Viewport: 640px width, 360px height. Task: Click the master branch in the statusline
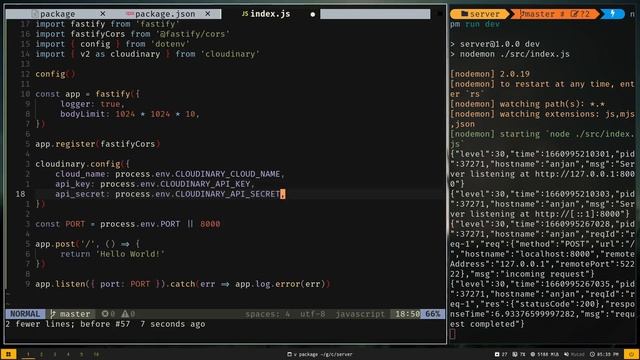[x=75, y=314]
